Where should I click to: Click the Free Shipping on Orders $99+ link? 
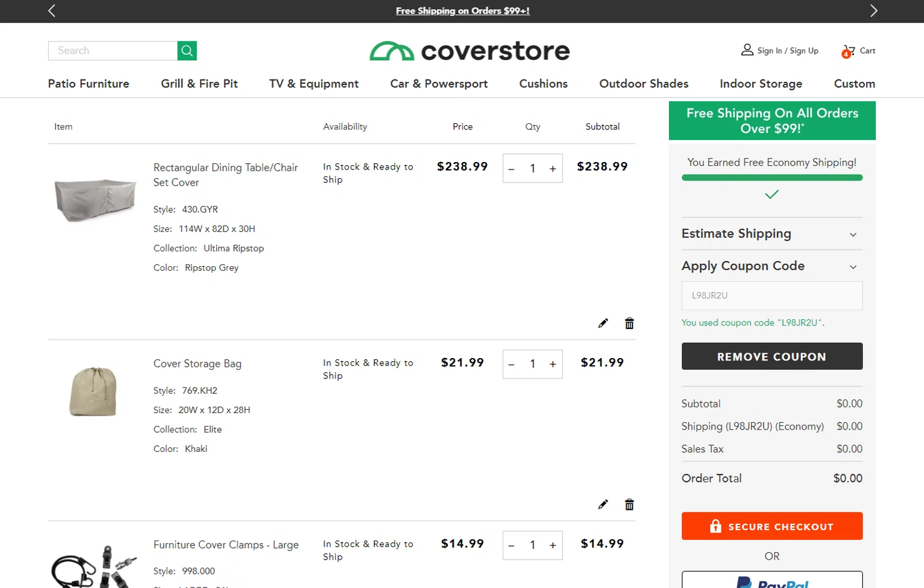463,10
